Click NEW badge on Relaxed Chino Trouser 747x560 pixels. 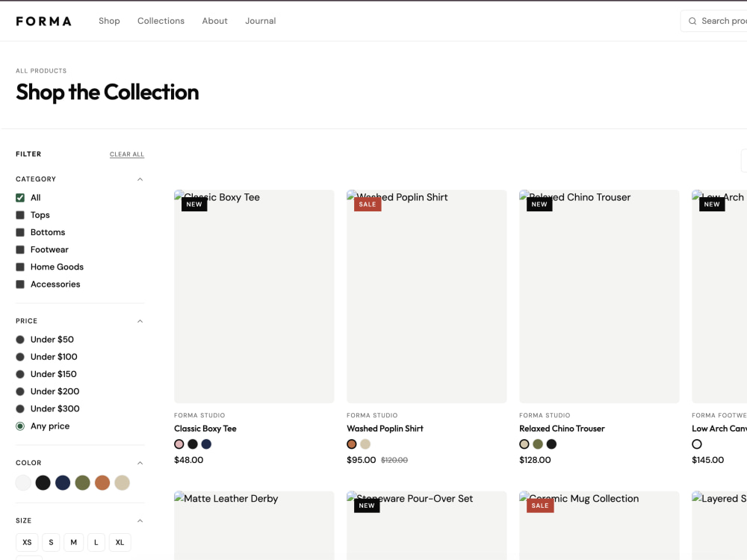(539, 205)
